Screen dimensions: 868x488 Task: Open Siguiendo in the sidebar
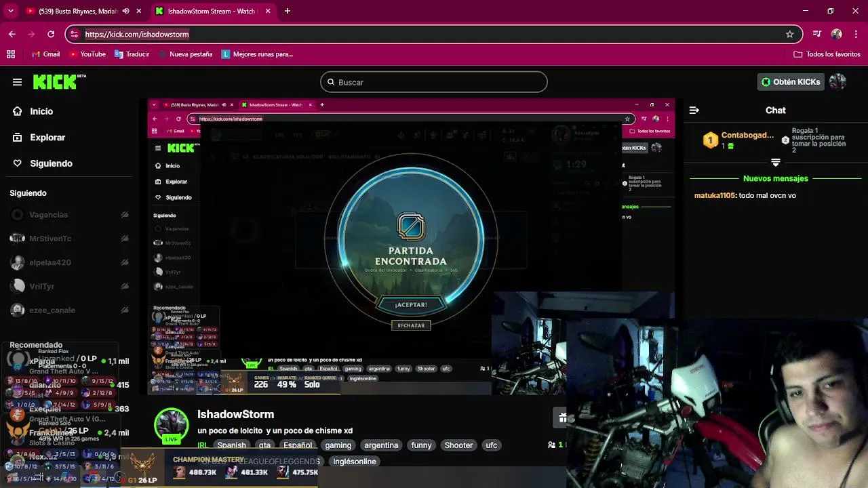(x=51, y=163)
